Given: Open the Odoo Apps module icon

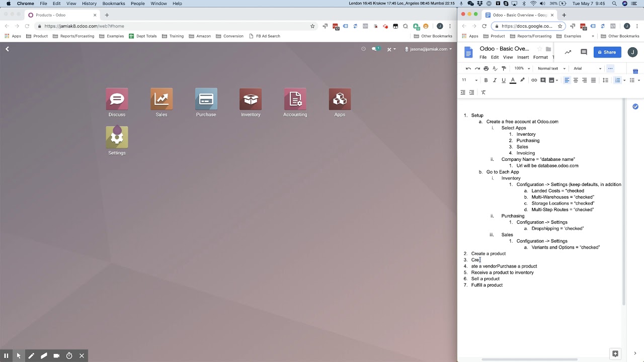Looking at the screenshot, I should click(x=340, y=99).
